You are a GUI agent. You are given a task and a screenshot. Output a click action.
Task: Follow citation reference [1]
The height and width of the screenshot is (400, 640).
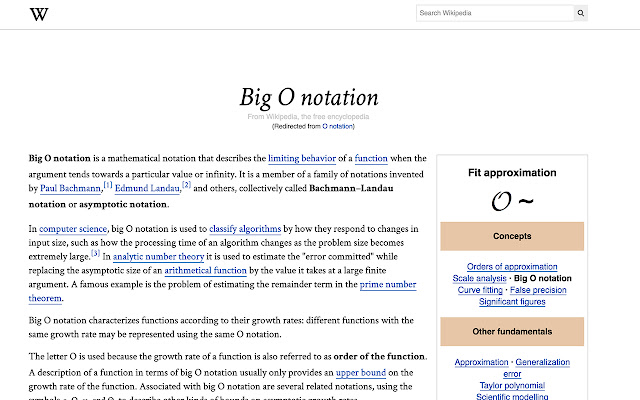point(108,185)
